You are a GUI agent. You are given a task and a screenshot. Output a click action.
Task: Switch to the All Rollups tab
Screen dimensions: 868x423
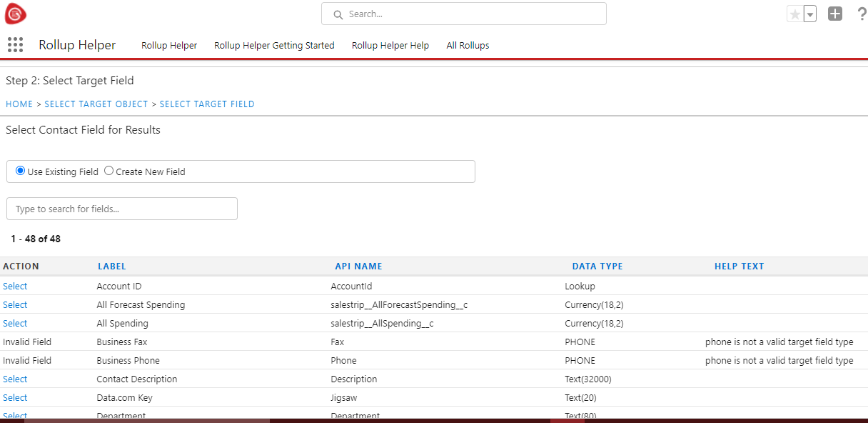[x=468, y=45]
